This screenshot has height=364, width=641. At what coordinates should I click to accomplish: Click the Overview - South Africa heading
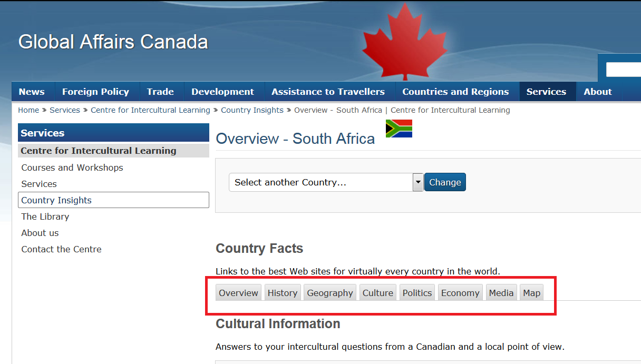click(x=295, y=139)
